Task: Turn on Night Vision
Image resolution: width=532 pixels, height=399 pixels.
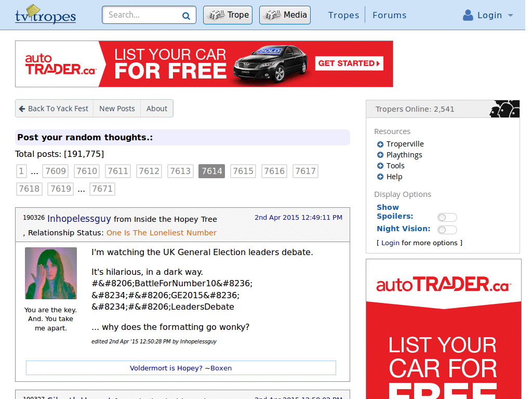Action: point(447,229)
